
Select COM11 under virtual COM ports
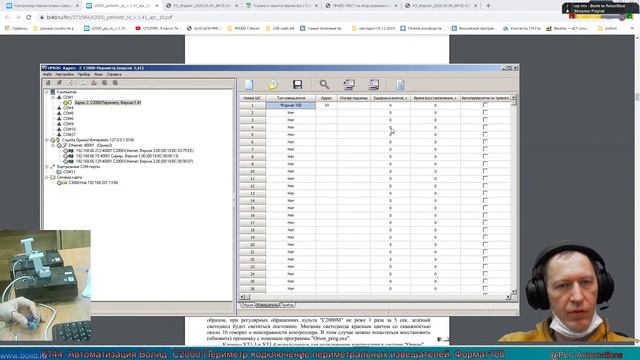click(x=69, y=172)
